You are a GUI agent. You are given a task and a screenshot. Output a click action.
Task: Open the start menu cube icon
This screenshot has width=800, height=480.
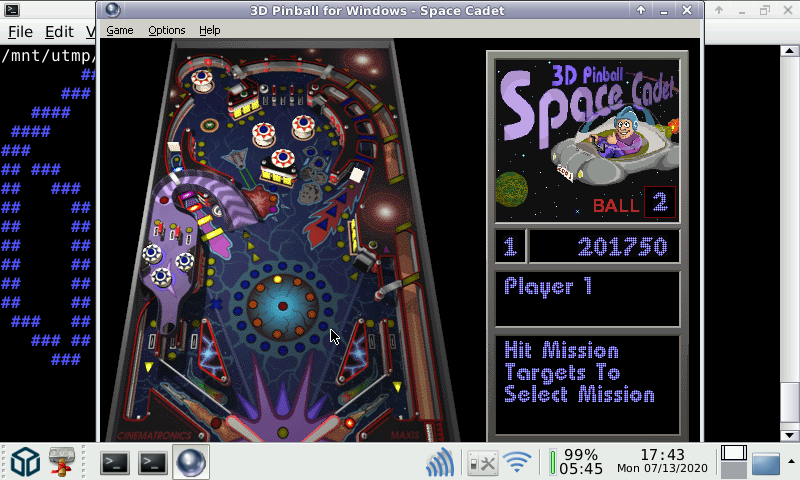click(24, 462)
